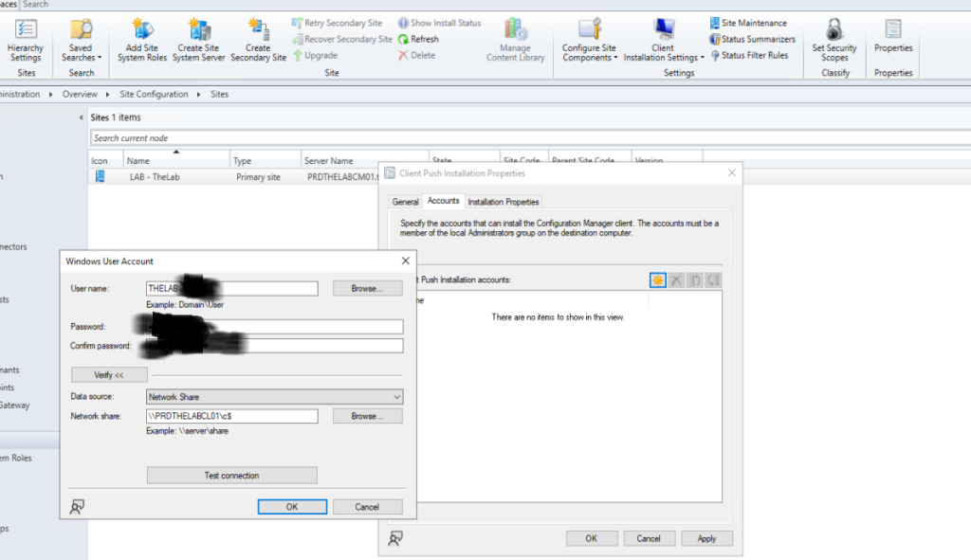Click OK in Client Push Installation Properties
Screen dimensions: 971x560
click(592, 538)
